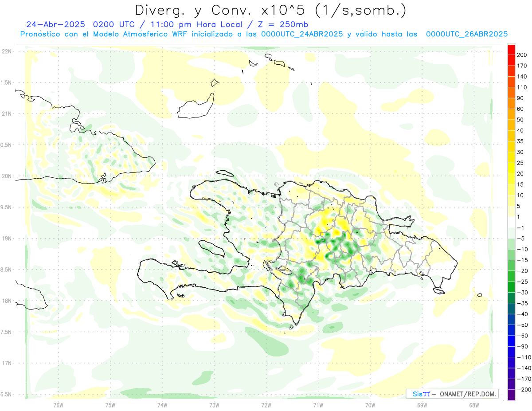The image size is (532, 411).
Task: Click the '73W' longitude label
Action: (x=214, y=405)
